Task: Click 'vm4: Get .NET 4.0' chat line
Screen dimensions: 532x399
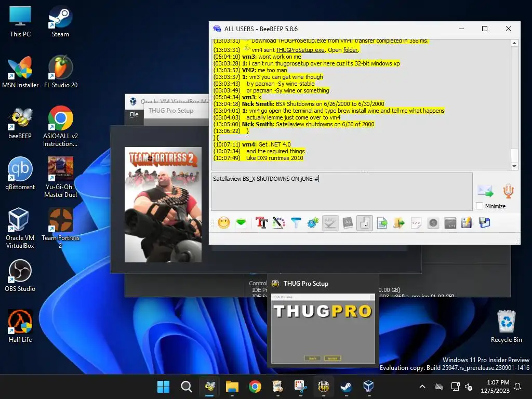Action: (x=252, y=144)
